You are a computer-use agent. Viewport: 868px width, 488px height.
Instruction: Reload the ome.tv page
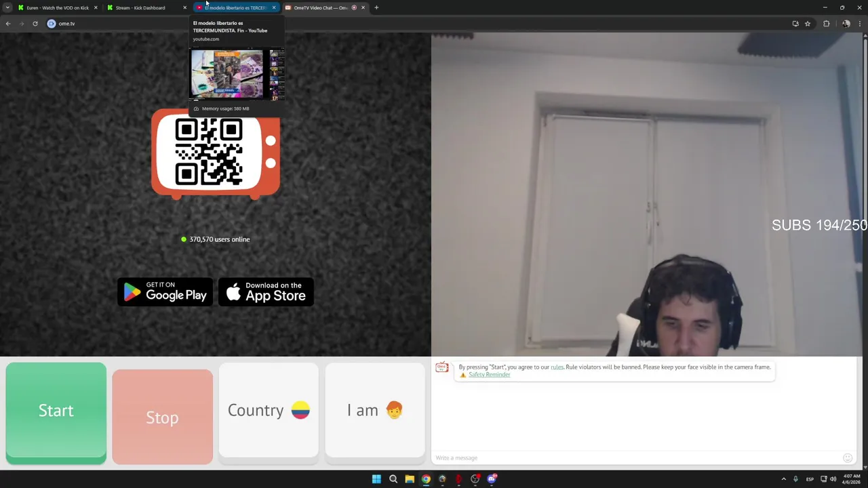point(35,24)
